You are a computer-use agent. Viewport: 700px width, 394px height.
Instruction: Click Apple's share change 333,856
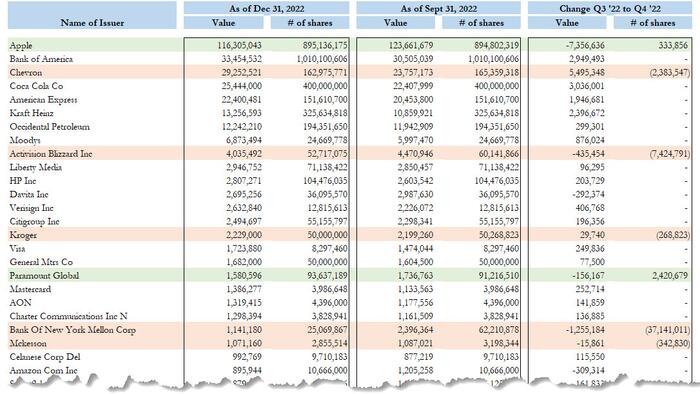673,45
